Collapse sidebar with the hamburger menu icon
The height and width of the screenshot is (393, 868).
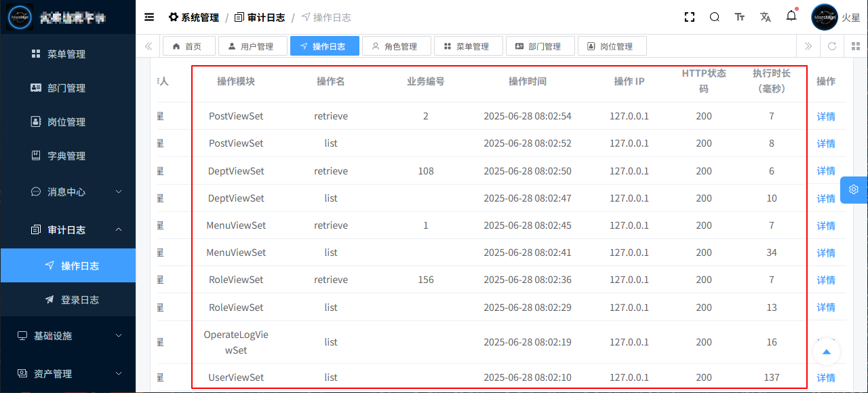149,18
